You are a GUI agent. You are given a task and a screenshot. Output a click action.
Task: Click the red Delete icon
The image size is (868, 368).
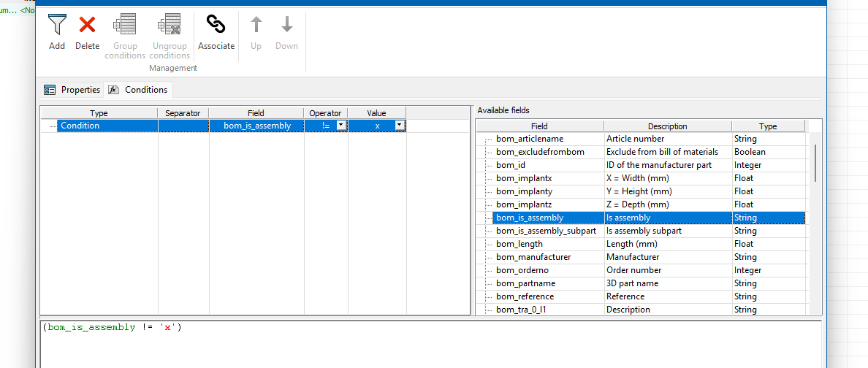(87, 26)
